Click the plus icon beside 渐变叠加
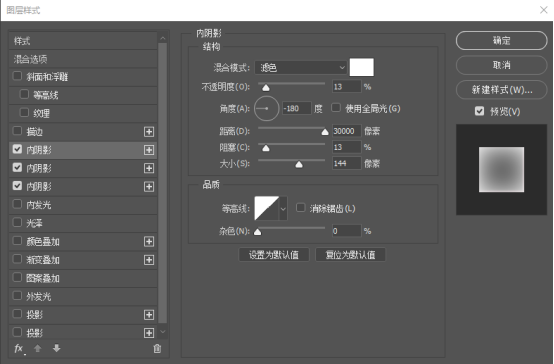This screenshot has height=364, width=554. pyautogui.click(x=149, y=260)
